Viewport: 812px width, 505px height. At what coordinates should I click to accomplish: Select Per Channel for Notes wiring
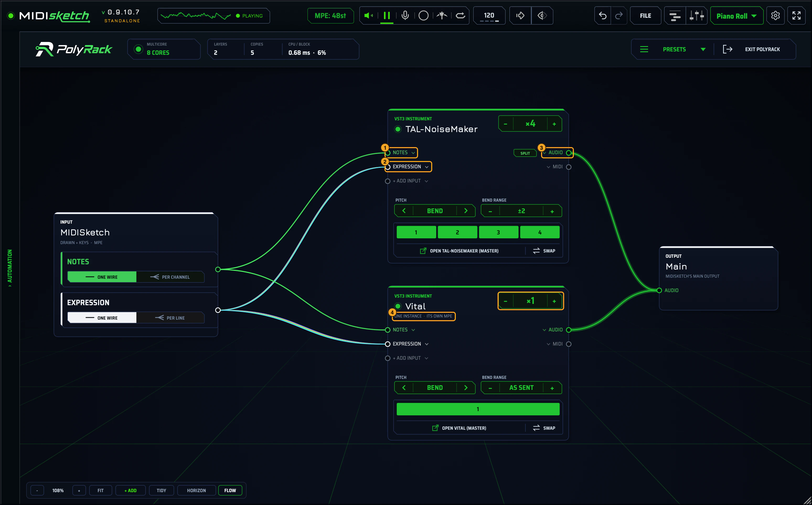170,277
